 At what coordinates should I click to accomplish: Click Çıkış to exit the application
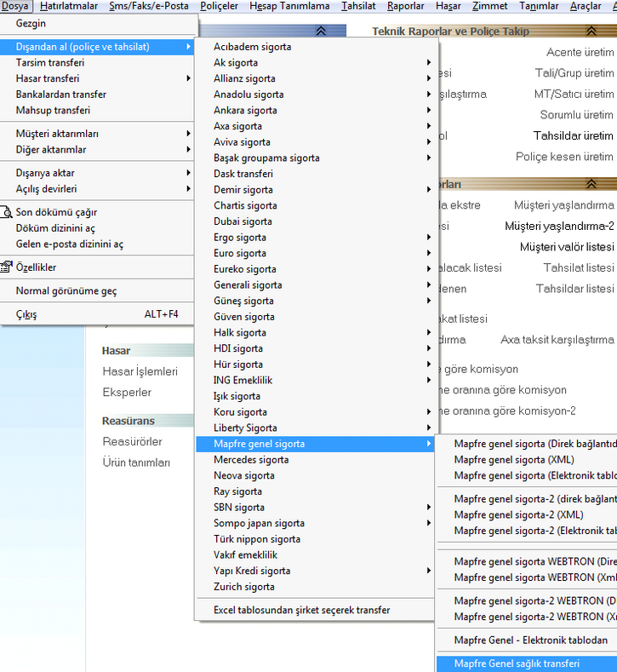[26, 314]
